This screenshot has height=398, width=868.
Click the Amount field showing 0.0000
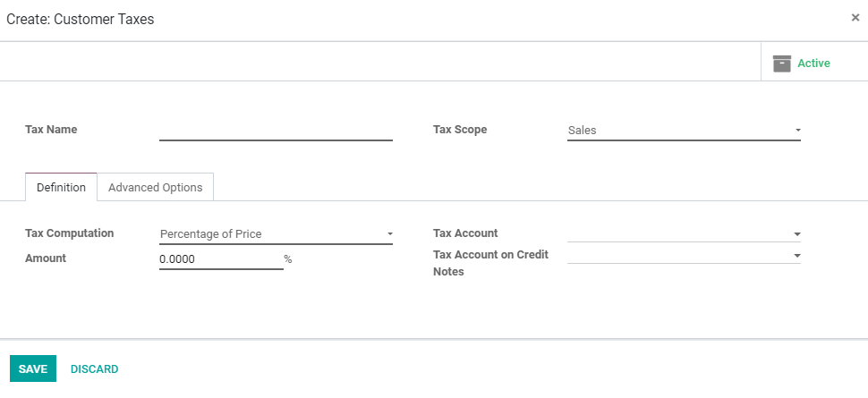[x=221, y=259]
